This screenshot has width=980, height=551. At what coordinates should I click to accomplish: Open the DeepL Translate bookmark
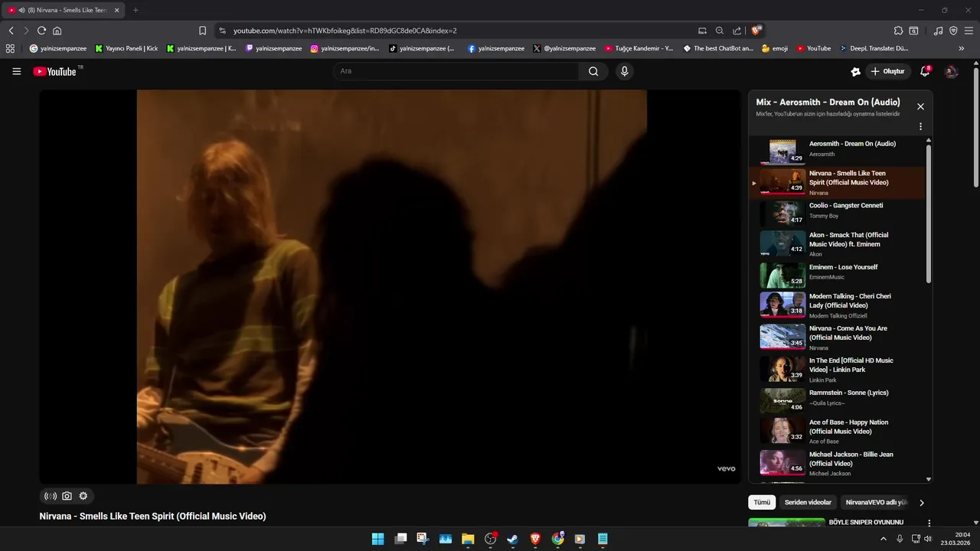874,48
